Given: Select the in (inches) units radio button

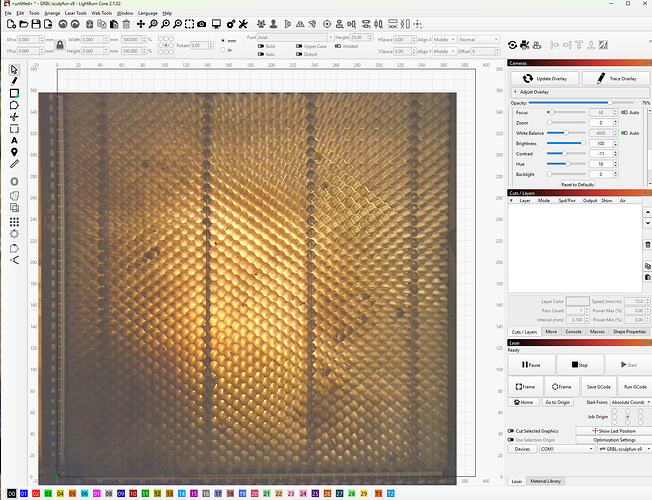Looking at the screenshot, I should [x=223, y=50].
